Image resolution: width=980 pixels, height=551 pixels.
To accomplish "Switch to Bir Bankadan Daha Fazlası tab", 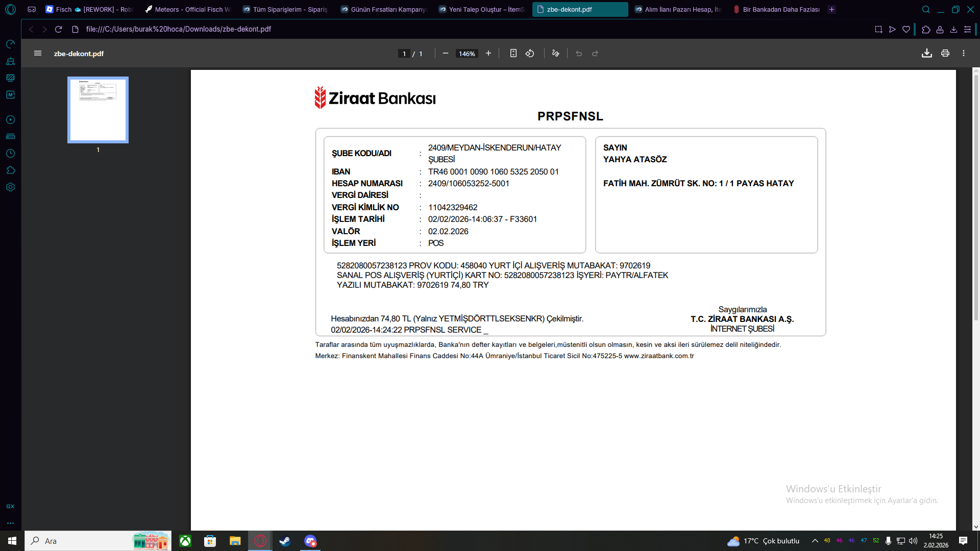I will tap(776, 9).
